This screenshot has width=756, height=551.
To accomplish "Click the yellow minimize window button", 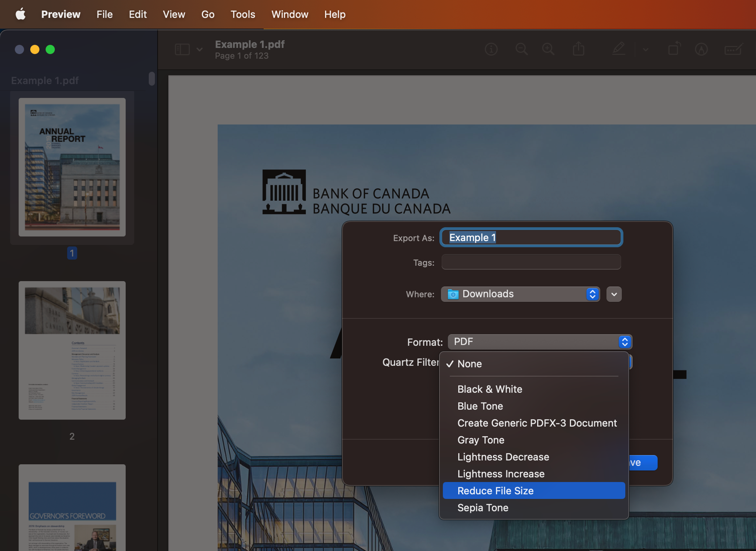I will pyautogui.click(x=35, y=49).
